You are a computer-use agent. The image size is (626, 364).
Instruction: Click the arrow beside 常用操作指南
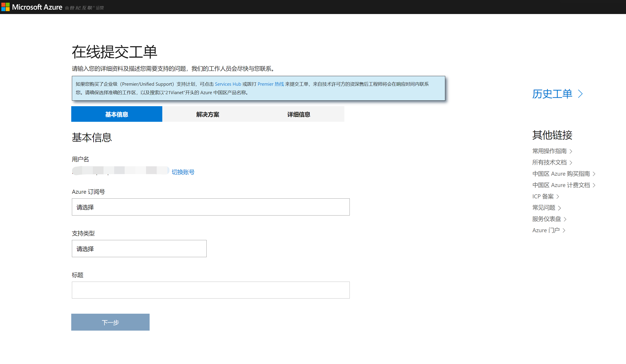(x=571, y=151)
